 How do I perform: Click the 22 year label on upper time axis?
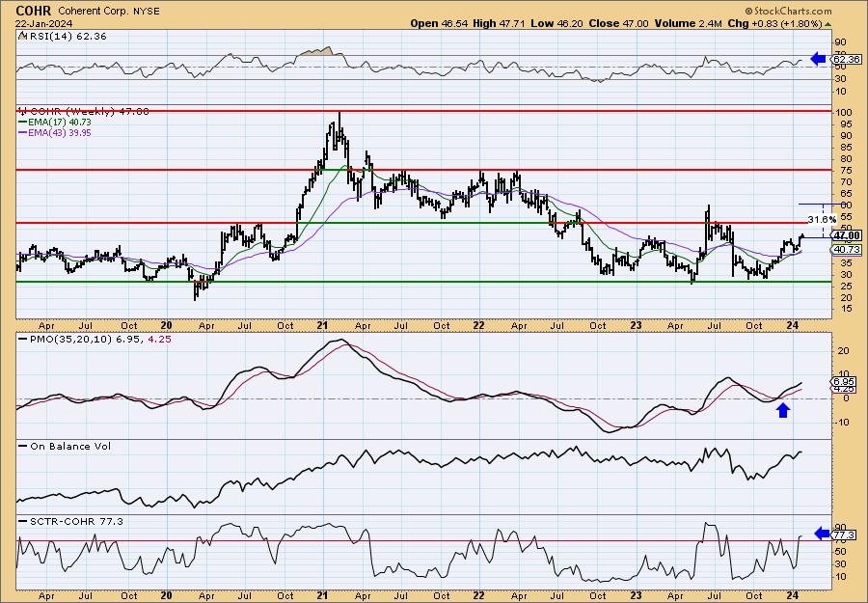[479, 325]
